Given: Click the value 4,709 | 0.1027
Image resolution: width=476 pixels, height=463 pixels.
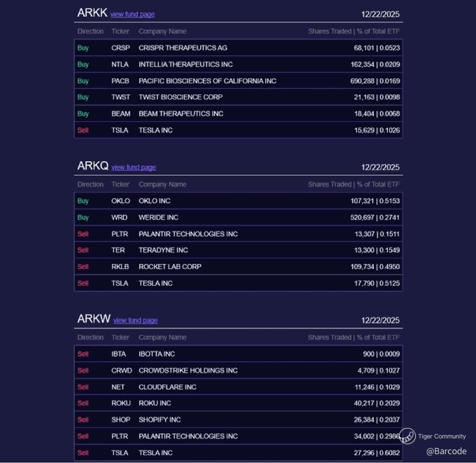Looking at the screenshot, I should (379, 371).
